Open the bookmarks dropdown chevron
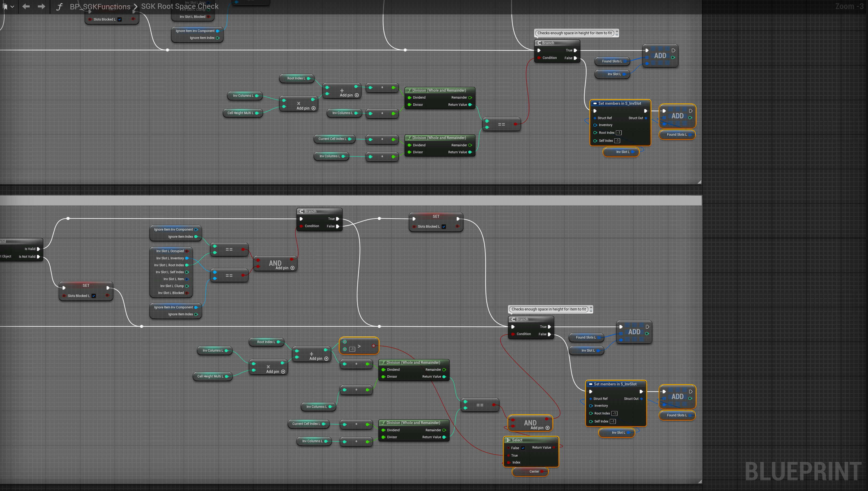Image resolution: width=868 pixels, height=491 pixels. click(x=13, y=6)
